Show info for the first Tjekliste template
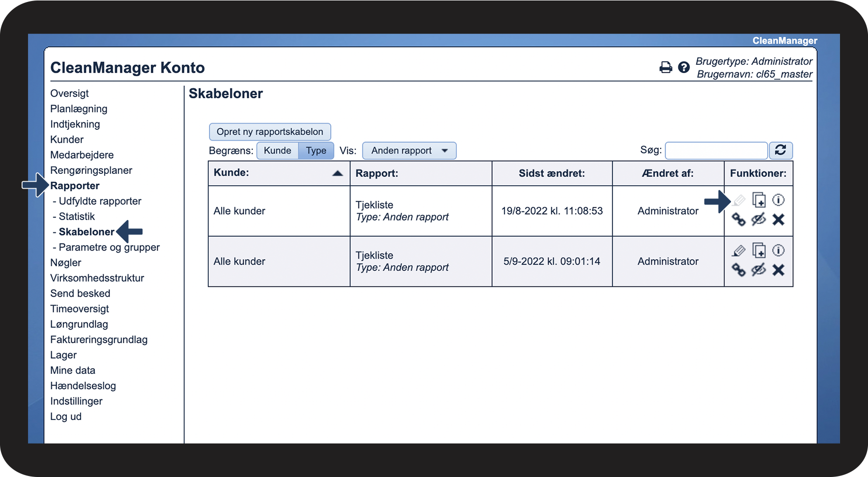Screen dimensions: 868x477 point(778,200)
